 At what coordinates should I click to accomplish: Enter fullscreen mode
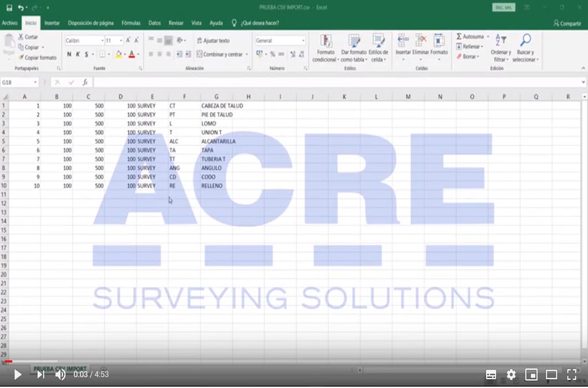coord(571,374)
